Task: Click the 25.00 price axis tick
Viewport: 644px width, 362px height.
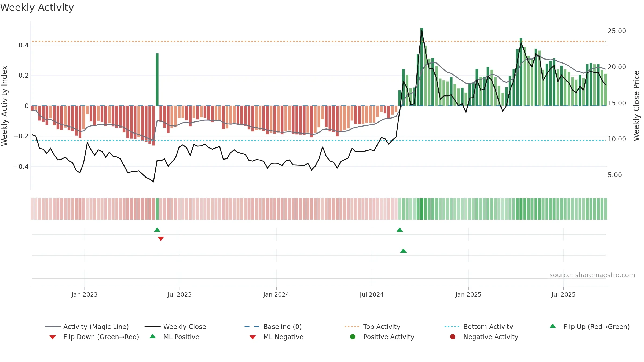Action: click(x=617, y=31)
